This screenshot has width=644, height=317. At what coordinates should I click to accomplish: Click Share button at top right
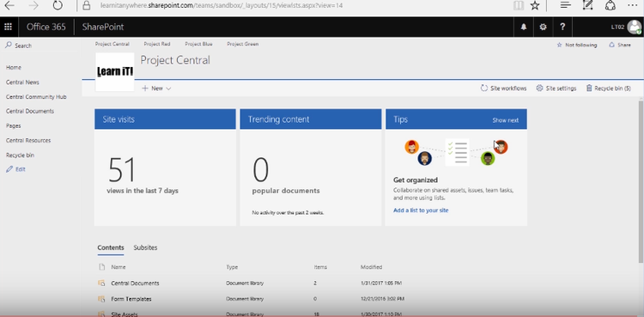(620, 46)
